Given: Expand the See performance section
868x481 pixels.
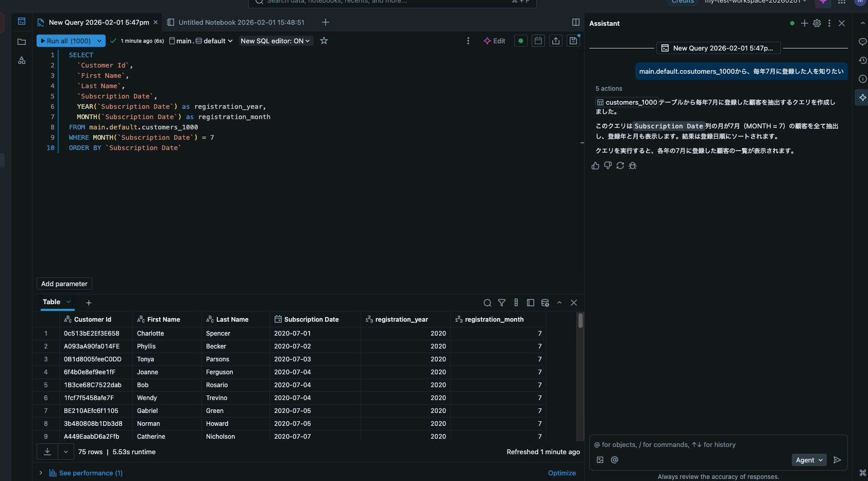Looking at the screenshot, I should [x=41, y=473].
